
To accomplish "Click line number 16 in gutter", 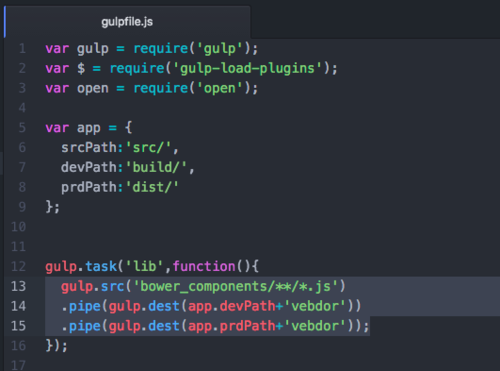I will pyautogui.click(x=18, y=346).
